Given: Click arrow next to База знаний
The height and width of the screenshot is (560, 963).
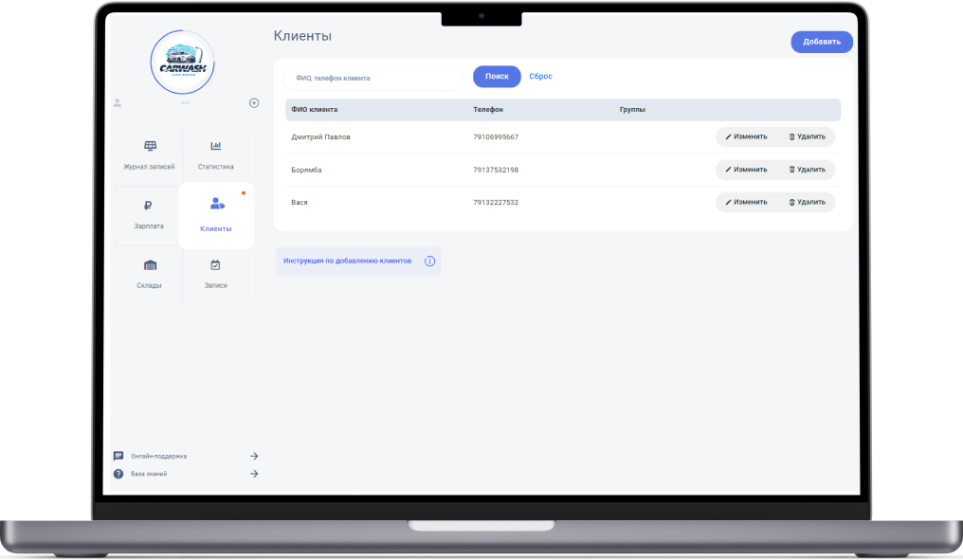Looking at the screenshot, I should pos(254,474).
